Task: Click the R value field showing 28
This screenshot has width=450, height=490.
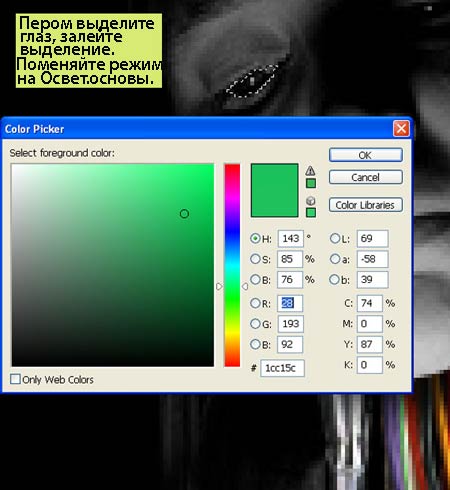Action: [x=290, y=303]
